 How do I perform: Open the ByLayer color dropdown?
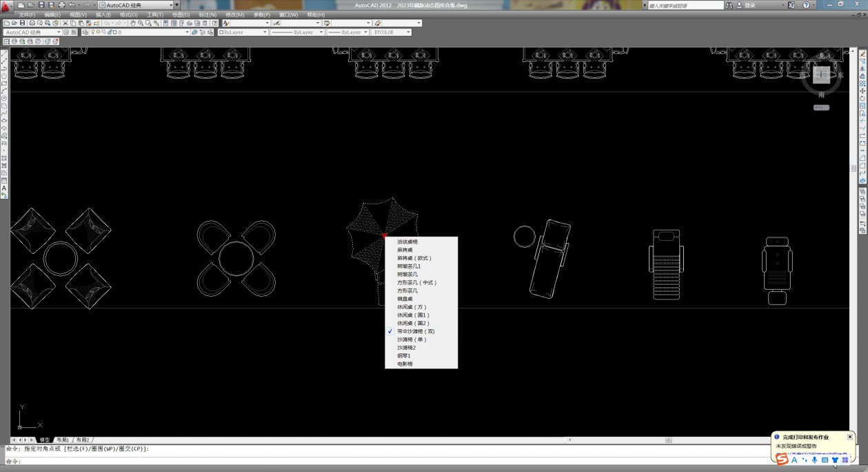click(265, 32)
